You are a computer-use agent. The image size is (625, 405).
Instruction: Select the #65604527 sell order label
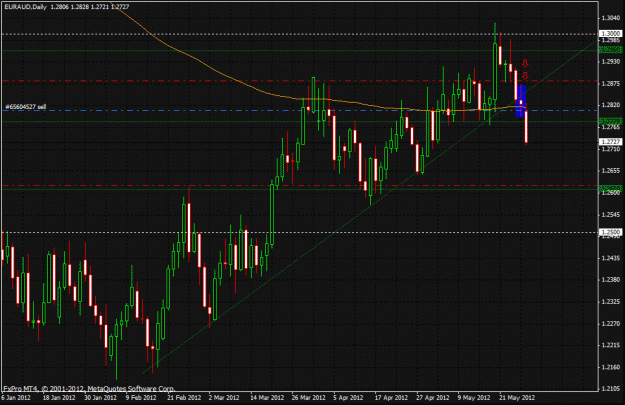coord(26,107)
